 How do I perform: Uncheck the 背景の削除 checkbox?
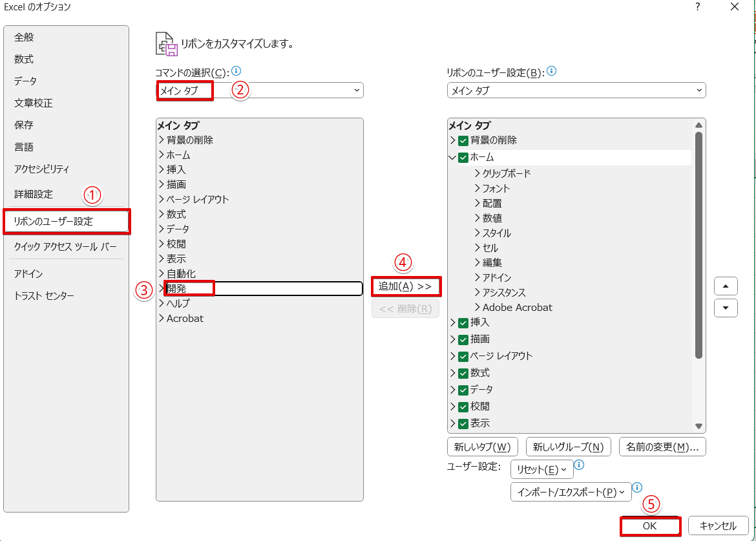tap(463, 141)
